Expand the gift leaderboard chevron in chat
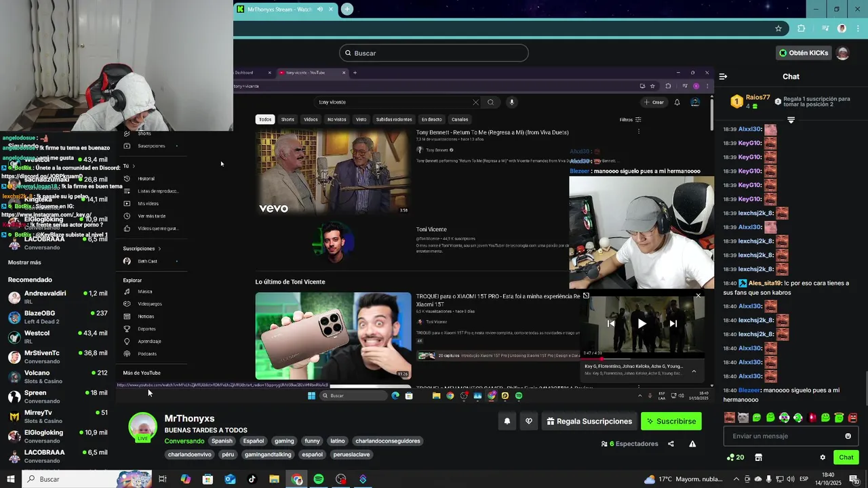This screenshot has height=488, width=868. pos(791,120)
